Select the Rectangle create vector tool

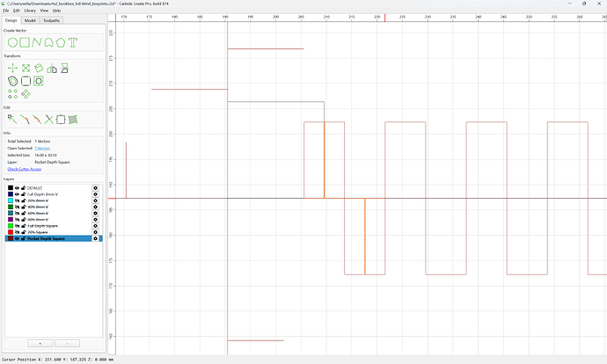point(25,42)
